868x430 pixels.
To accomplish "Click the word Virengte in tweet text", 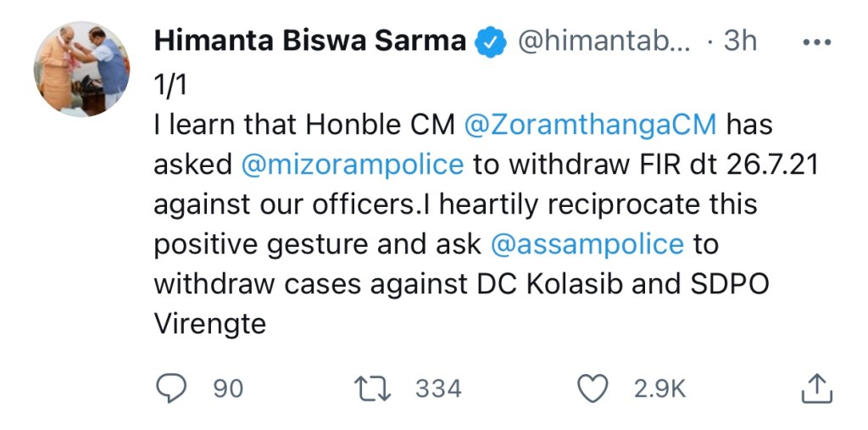I will tap(210, 324).
